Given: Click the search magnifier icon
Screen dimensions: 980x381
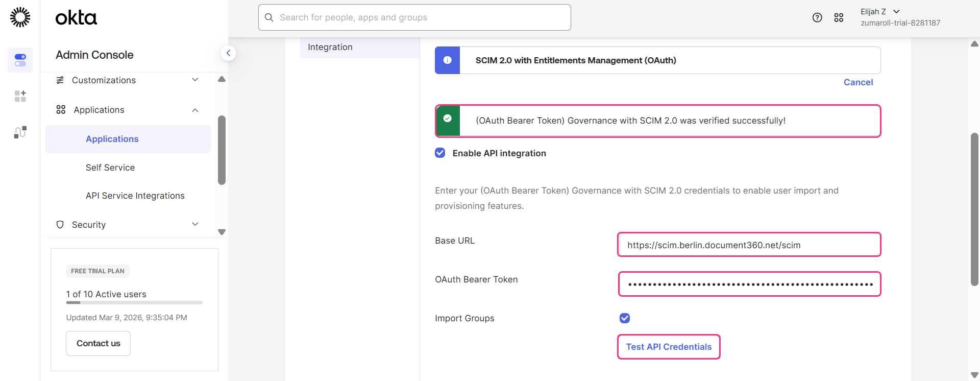Looking at the screenshot, I should [x=269, y=17].
